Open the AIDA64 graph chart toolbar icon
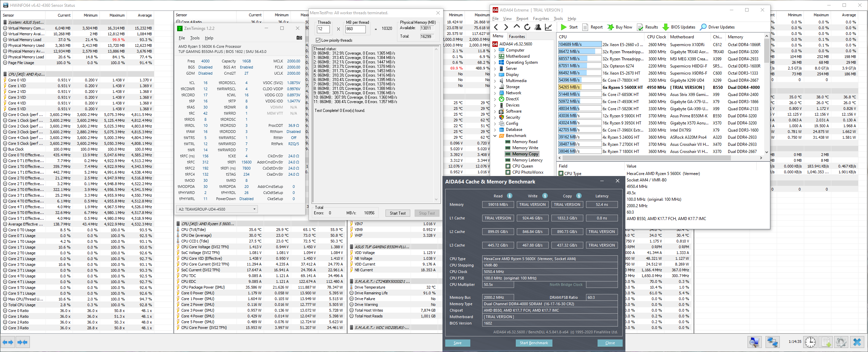Screen dimensions: 868x352 548,27
